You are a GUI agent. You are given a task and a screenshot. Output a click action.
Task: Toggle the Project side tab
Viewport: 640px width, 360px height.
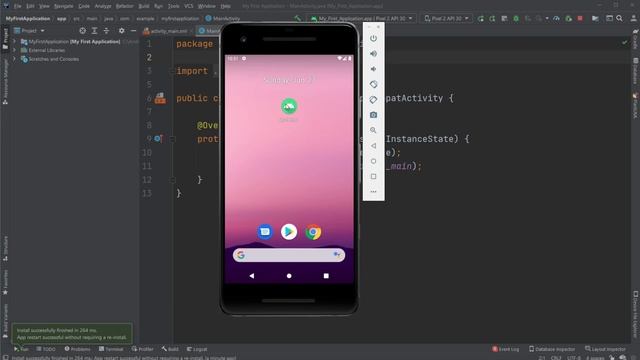(5, 38)
